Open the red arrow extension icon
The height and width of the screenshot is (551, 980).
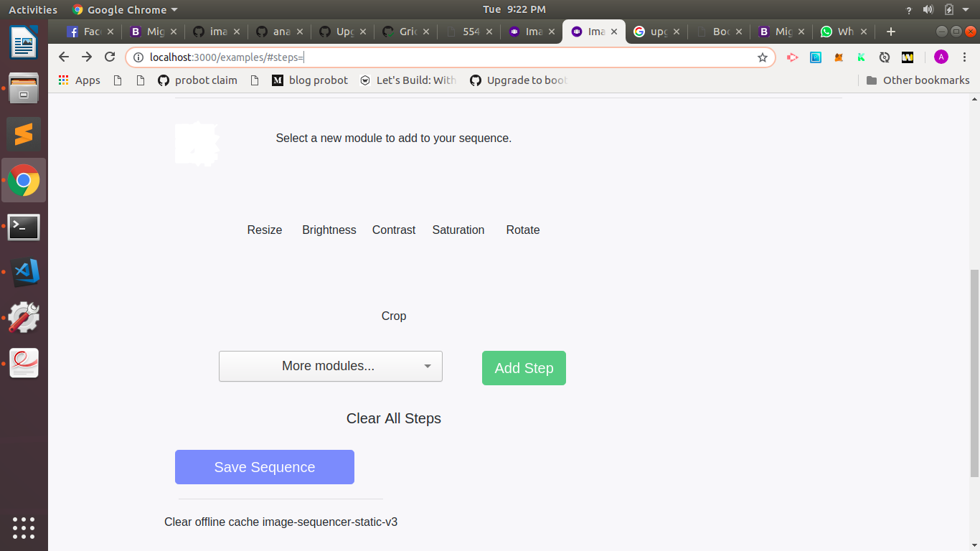793,57
